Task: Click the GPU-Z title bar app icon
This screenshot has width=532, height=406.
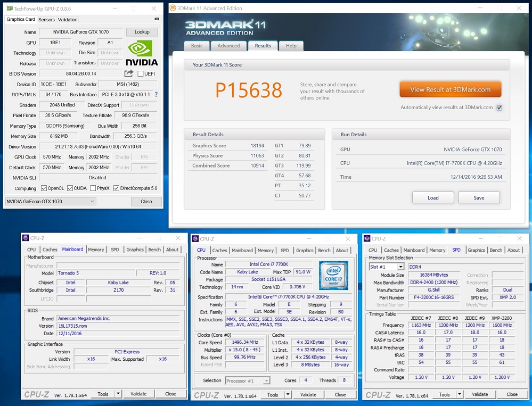Action: click(x=9, y=9)
